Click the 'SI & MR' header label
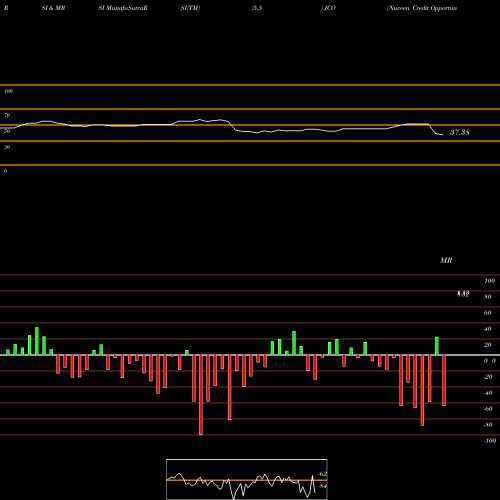This screenshot has width=500, height=500. pyautogui.click(x=53, y=8)
